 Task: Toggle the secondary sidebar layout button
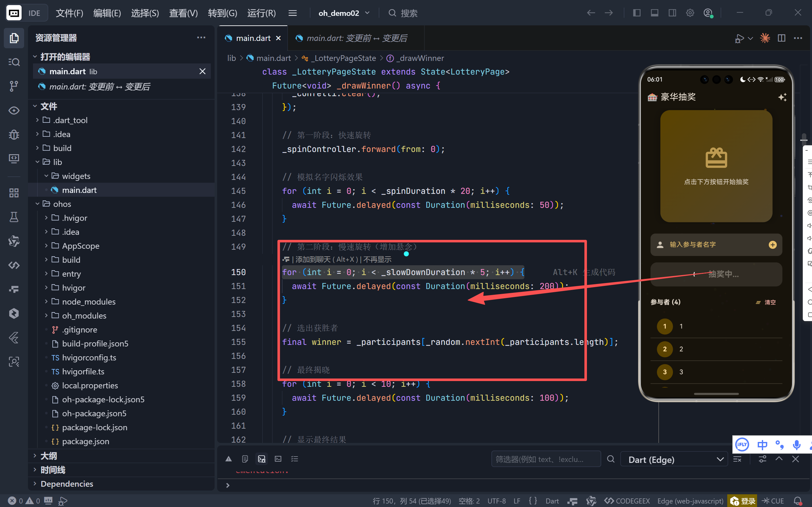(x=672, y=13)
